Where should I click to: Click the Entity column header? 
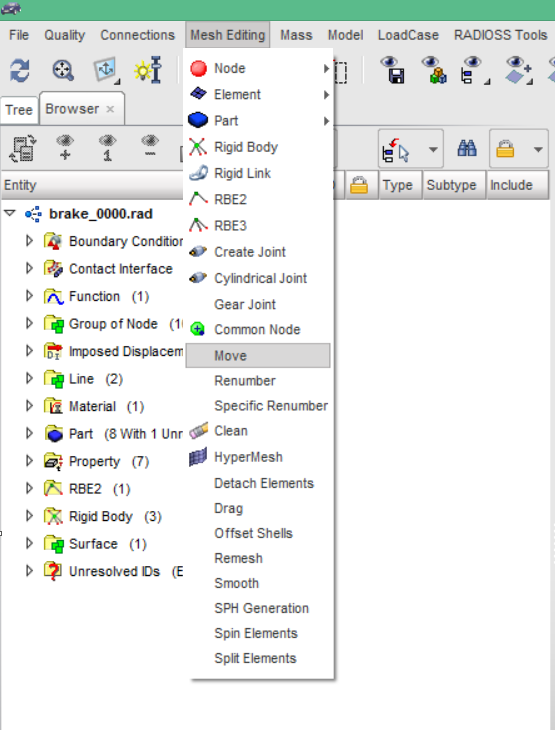92,185
